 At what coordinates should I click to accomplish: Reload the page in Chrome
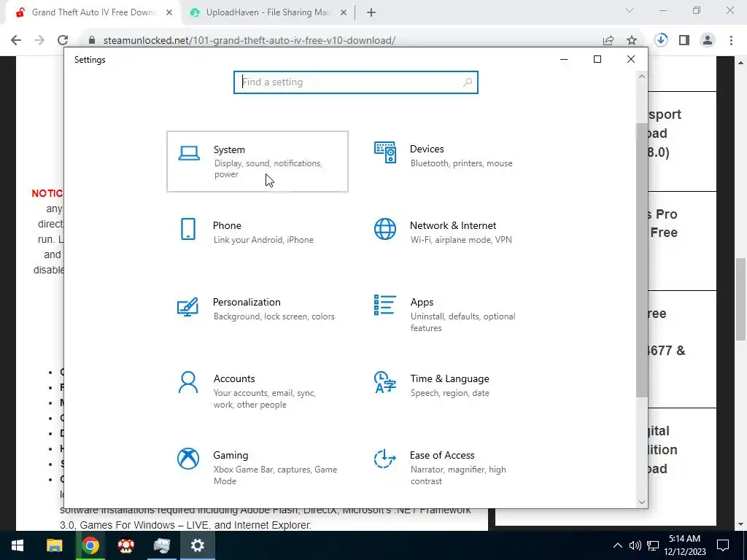click(63, 40)
